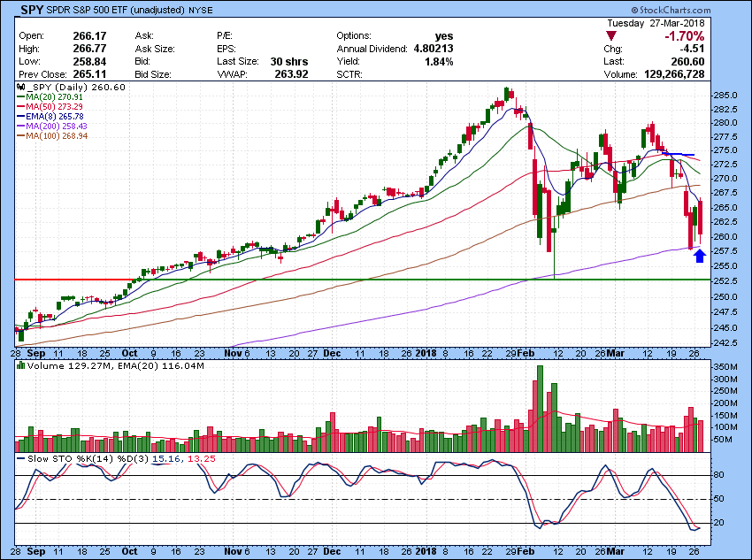Click the 'SCTR:' label
The image size is (752, 560).
point(349,74)
